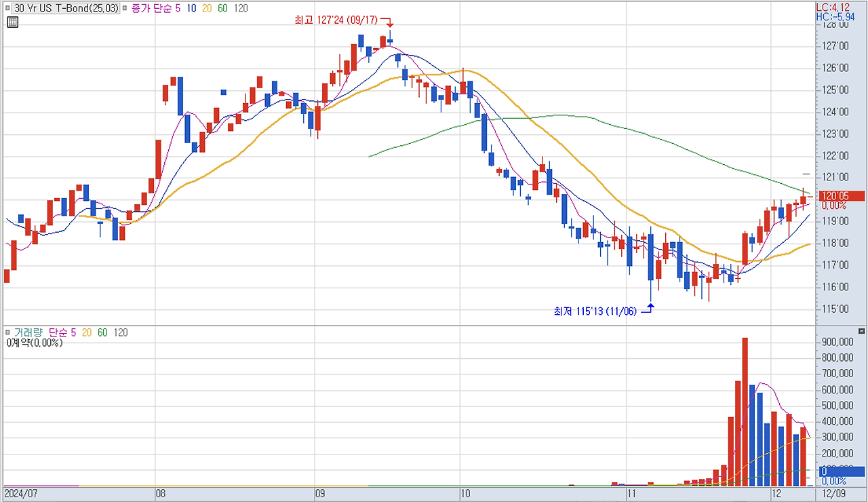The height and width of the screenshot is (502, 868).
Task: Select volume moving average period 5
Action: [x=73, y=332]
